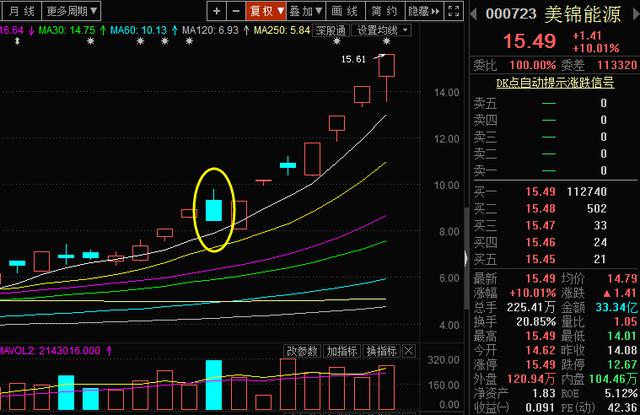Screen dimensions: 640x415
Task: Go to next stock with right arrow
Action: pyautogui.click(x=636, y=14)
